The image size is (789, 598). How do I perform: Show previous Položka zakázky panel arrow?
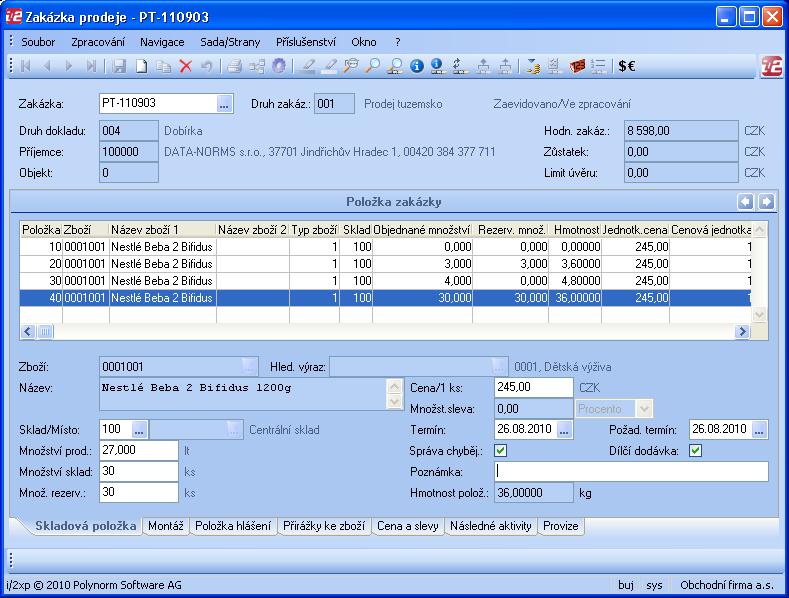coord(746,202)
